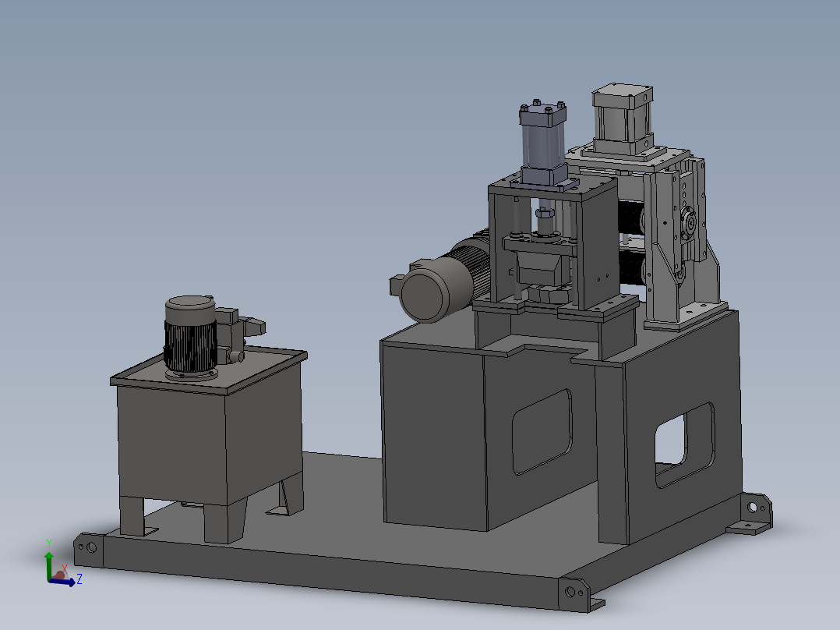Select the transparent vertical cylinder above the press frame
Screen dimensions: 840x630
coord(542,145)
